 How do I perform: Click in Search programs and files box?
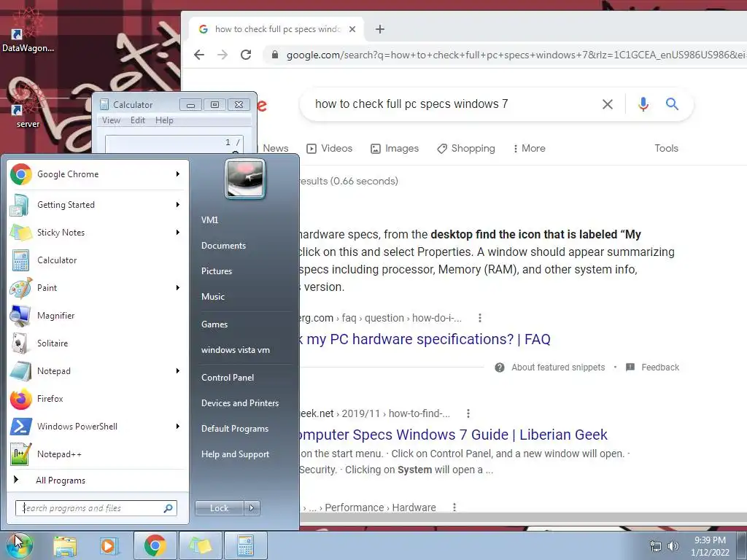pyautogui.click(x=96, y=508)
